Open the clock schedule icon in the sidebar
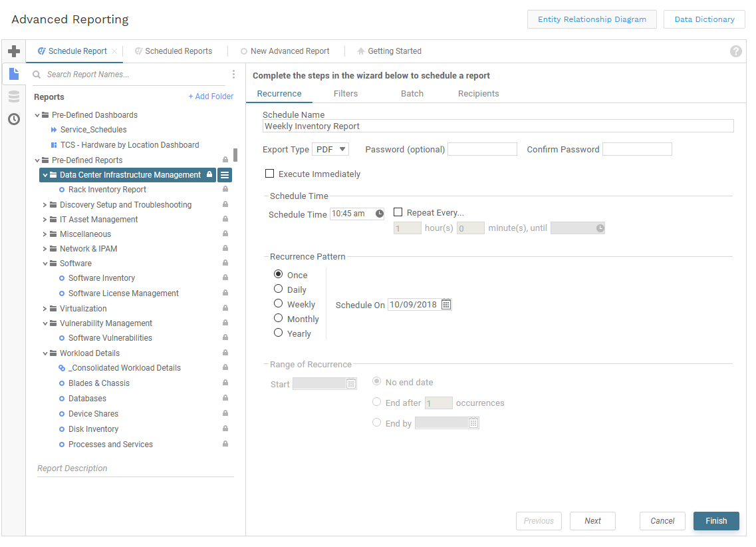The height and width of the screenshot is (547, 756). [14, 119]
